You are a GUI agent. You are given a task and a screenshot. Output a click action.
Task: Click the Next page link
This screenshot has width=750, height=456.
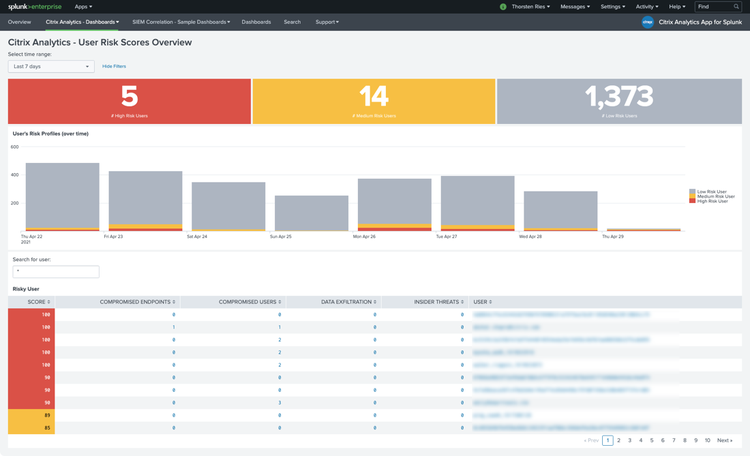click(725, 440)
